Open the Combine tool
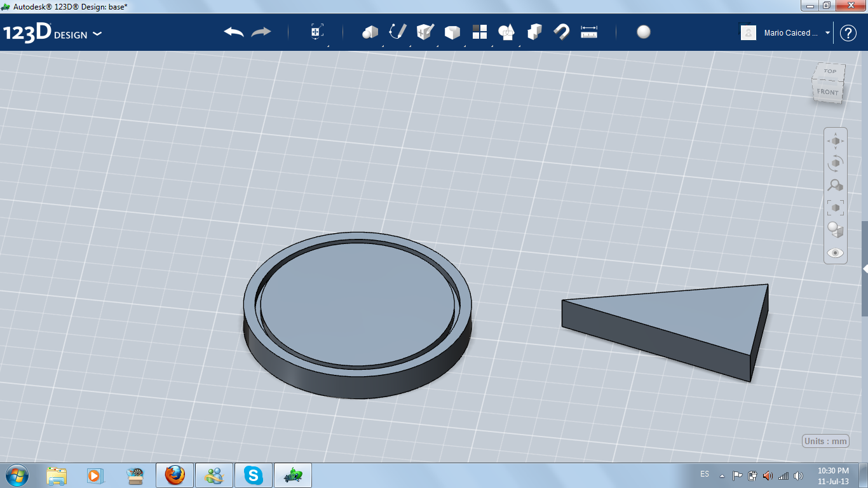Screen dimensions: 868x488 (534, 32)
